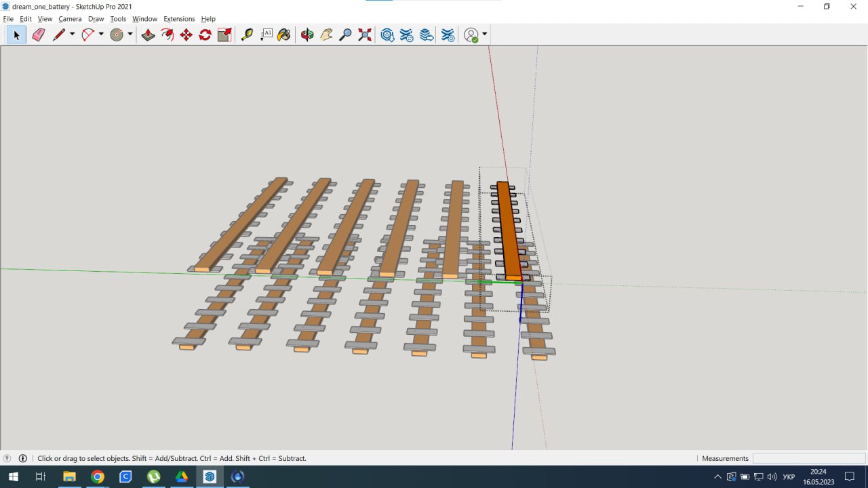Select the Orbit tool

(307, 35)
